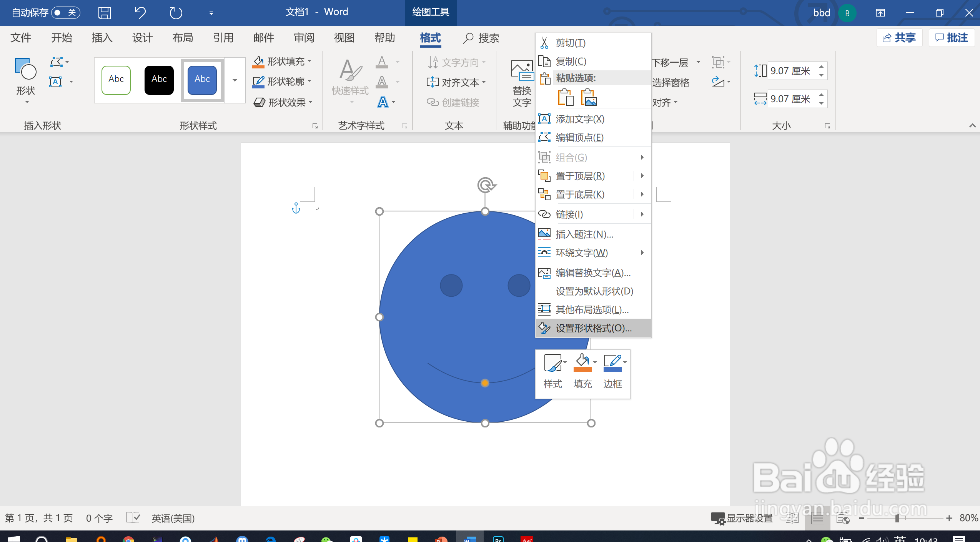Choose keep source formatting paste option

(566, 97)
